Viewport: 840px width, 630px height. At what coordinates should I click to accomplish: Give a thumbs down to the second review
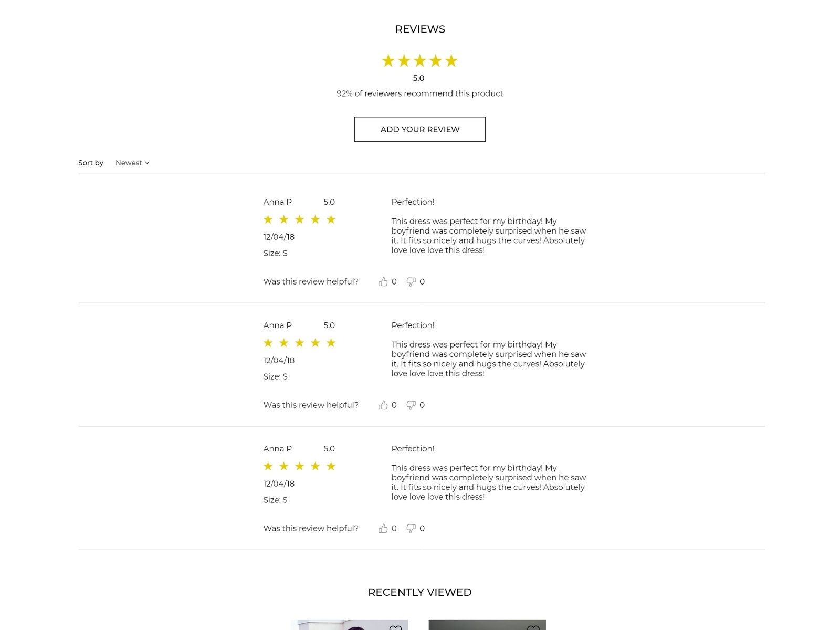[412, 405]
